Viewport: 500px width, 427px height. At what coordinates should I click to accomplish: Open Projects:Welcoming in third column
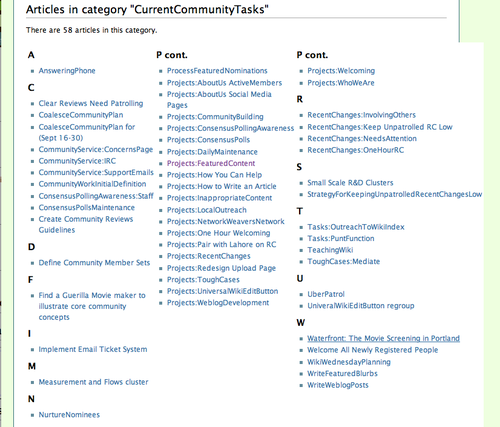tap(341, 71)
